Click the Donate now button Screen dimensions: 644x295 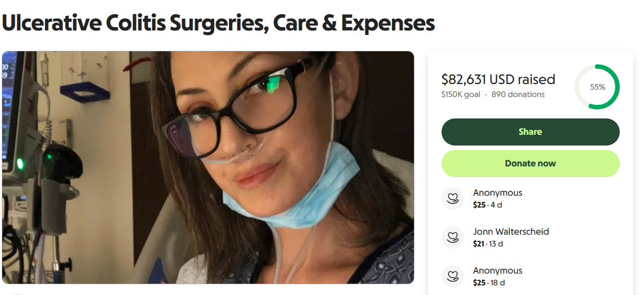[530, 164]
